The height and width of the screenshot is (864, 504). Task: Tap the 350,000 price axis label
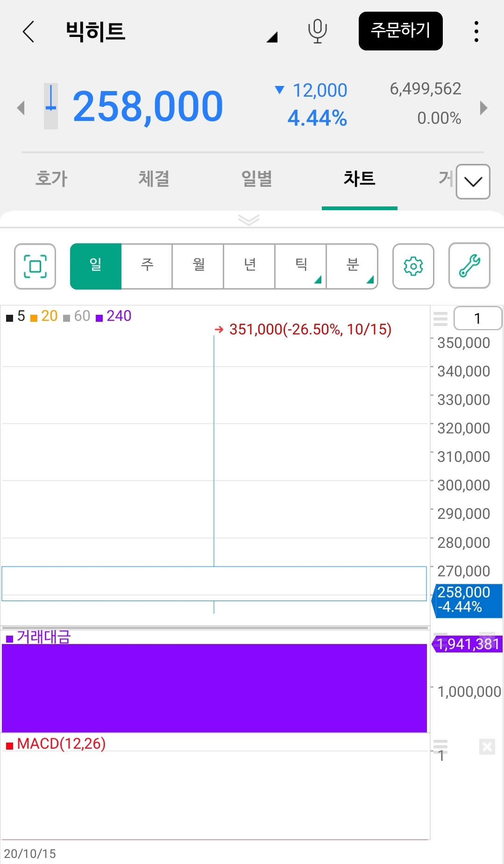pyautogui.click(x=463, y=343)
